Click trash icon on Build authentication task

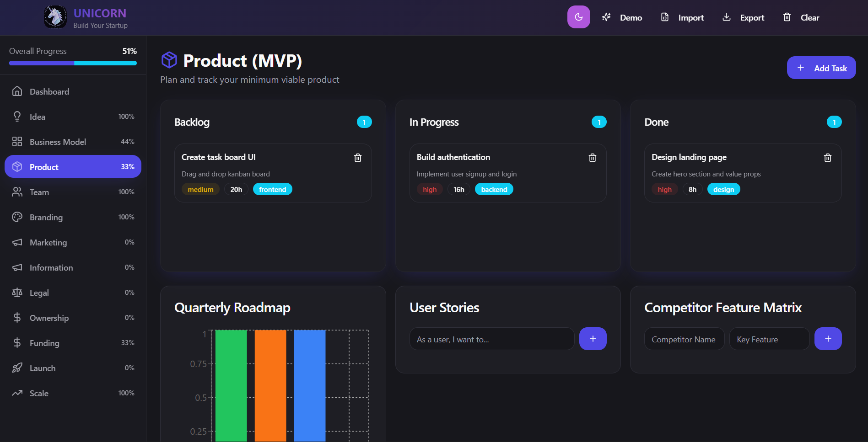click(593, 158)
